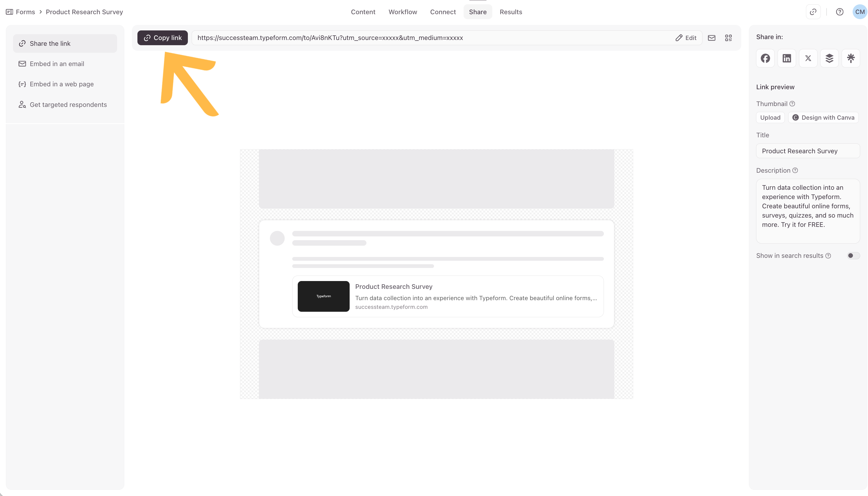Click the Buffer stacked layers share icon

tap(829, 58)
